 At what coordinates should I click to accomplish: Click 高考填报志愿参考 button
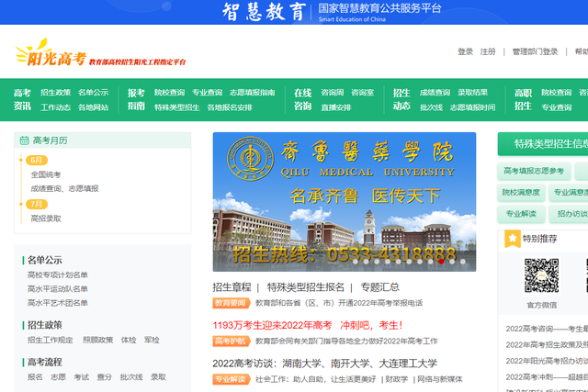534,171
